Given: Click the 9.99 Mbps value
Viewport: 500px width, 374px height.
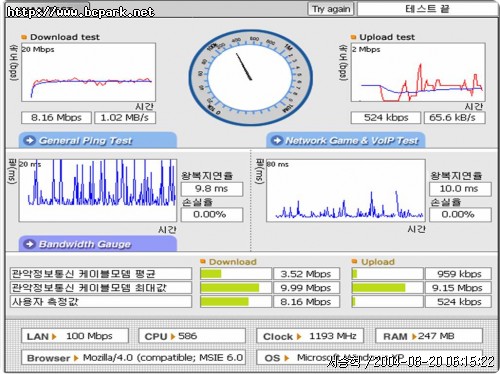Looking at the screenshot, I should click(x=306, y=288).
